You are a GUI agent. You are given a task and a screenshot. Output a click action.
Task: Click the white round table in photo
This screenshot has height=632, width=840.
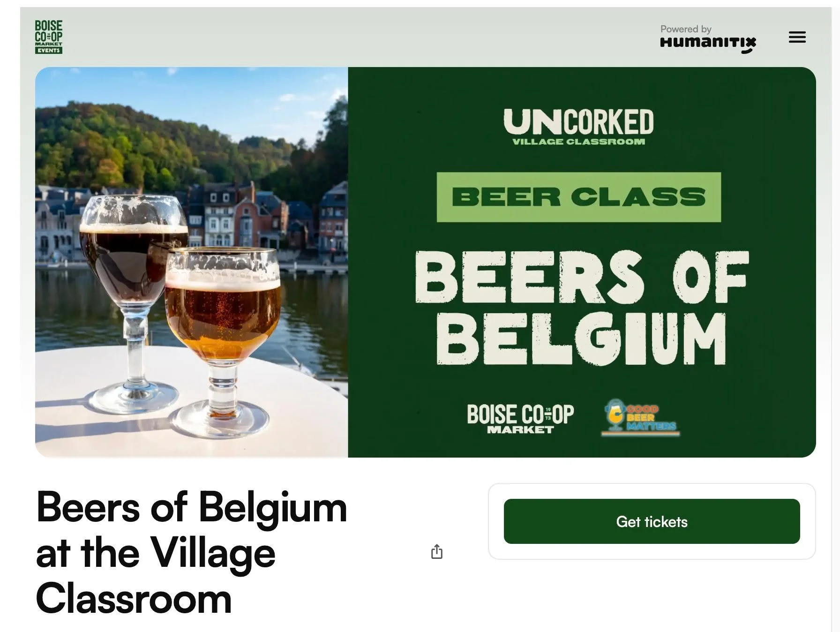click(x=187, y=403)
